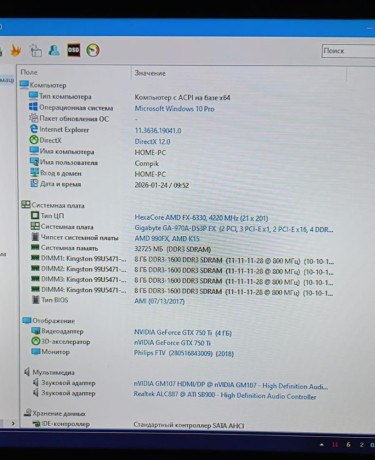Select HOME-PC value in Имя компьютера row
Viewport: 375px width, 460px height.
(150, 153)
